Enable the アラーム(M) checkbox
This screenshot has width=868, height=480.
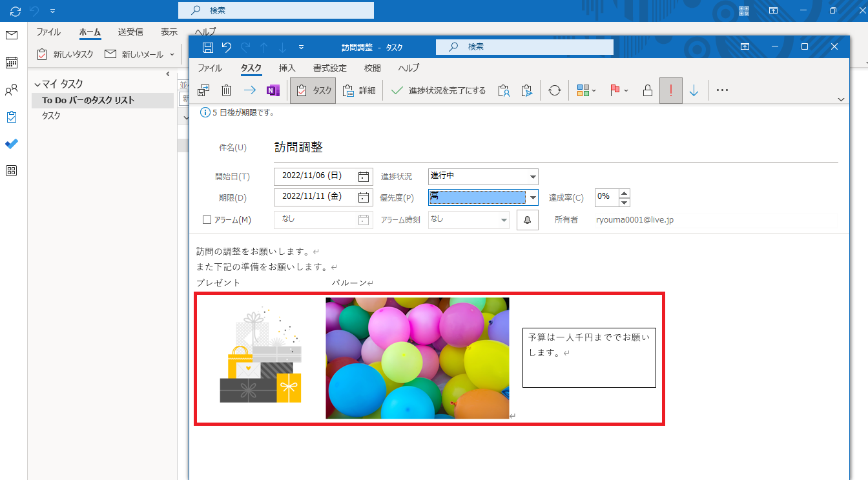(207, 220)
